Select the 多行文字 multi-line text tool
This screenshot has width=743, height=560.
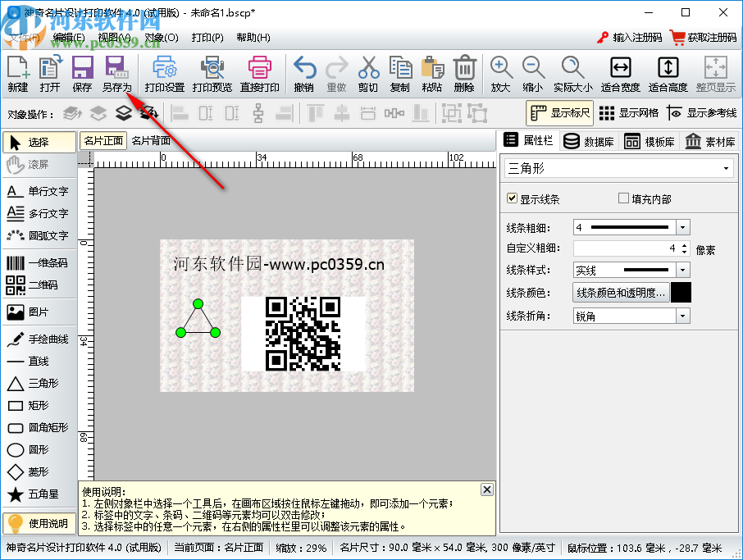pyautogui.click(x=39, y=213)
